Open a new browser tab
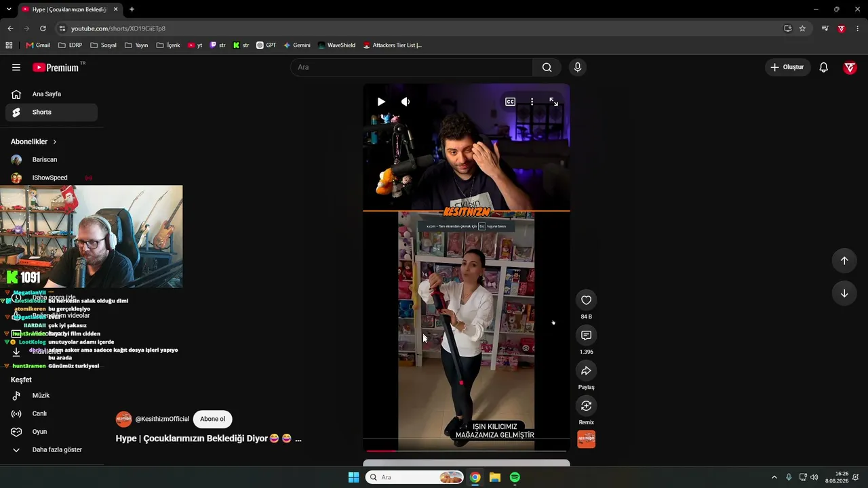Screen dimensions: 868x488 click(132, 9)
